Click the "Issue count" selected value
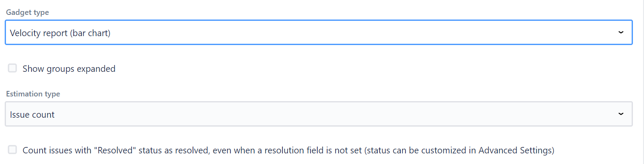 pyautogui.click(x=32, y=115)
